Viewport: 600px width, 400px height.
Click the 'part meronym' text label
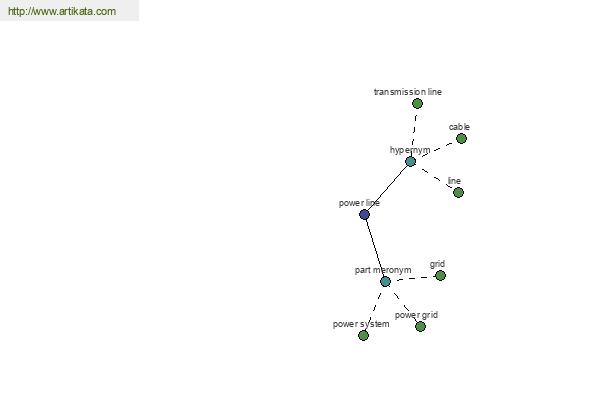(383, 270)
